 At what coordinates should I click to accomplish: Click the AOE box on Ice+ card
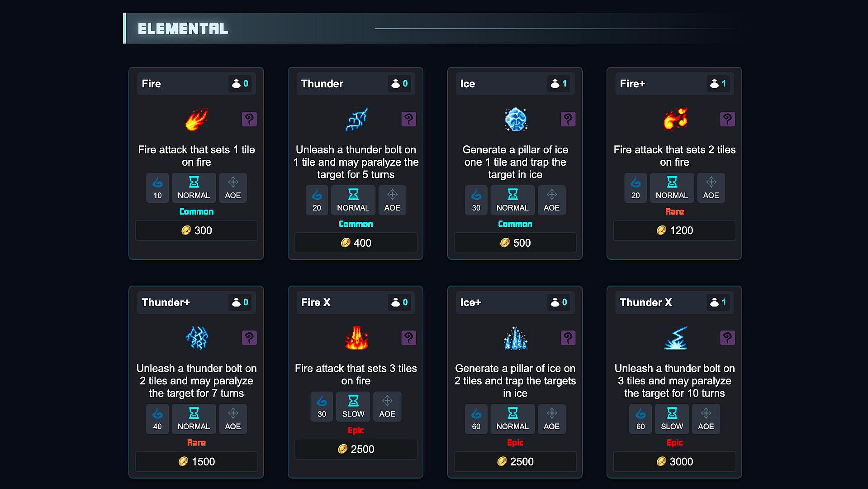(551, 419)
